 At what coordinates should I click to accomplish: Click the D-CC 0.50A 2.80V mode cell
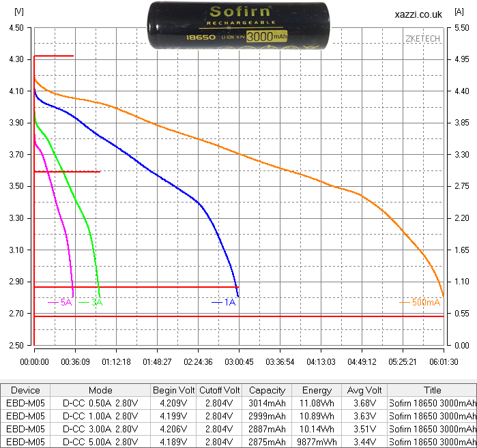click(x=100, y=403)
